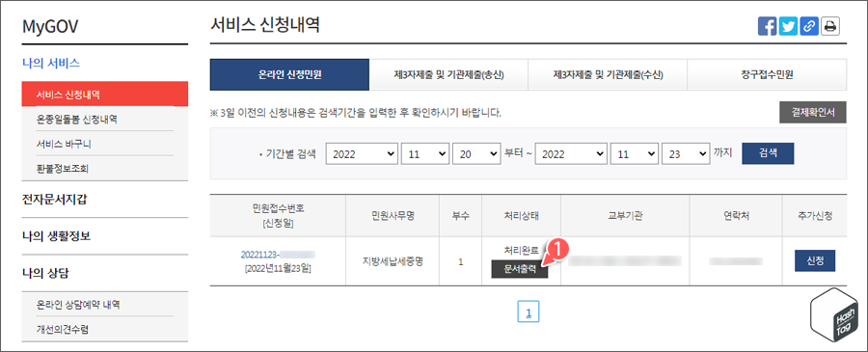Open start day dropdown 20

(476, 154)
